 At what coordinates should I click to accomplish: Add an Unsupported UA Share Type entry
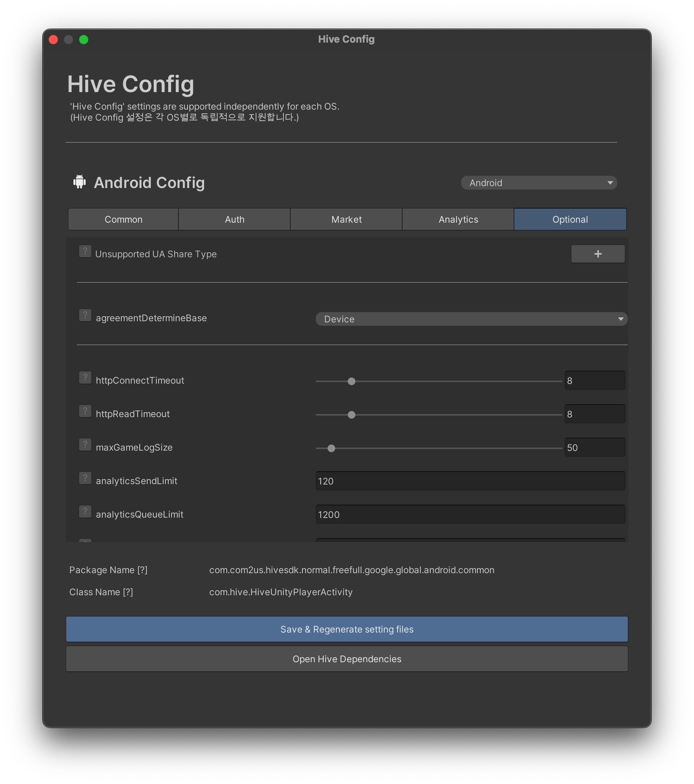pos(597,254)
